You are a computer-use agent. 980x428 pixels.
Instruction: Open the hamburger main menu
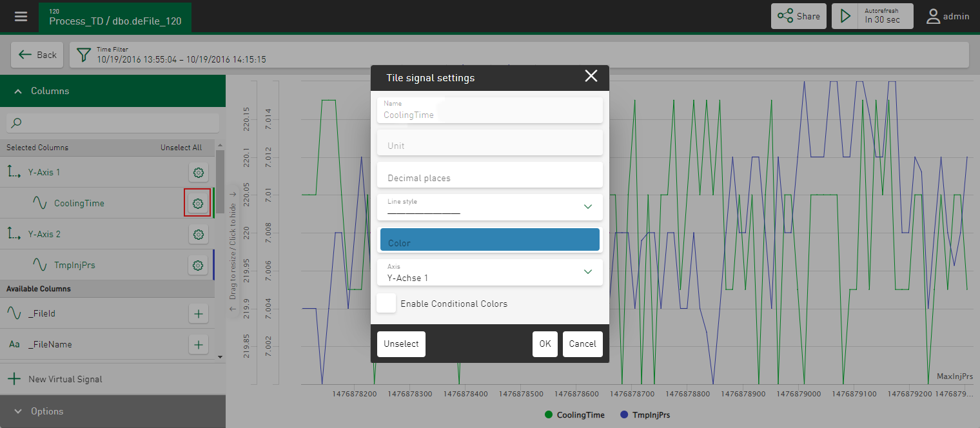click(21, 16)
